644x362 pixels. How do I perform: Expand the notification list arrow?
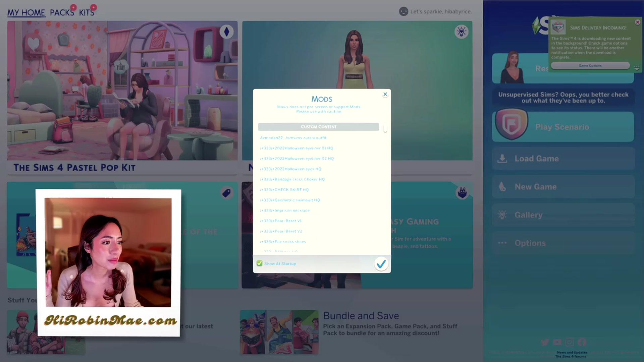(x=637, y=68)
